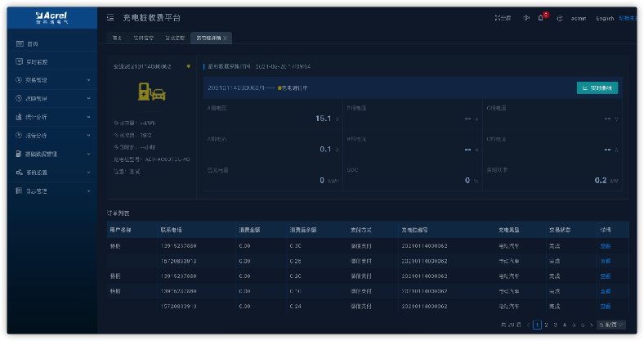Expand the log management sidebar menu
The image size is (644, 341).
pos(88,191)
